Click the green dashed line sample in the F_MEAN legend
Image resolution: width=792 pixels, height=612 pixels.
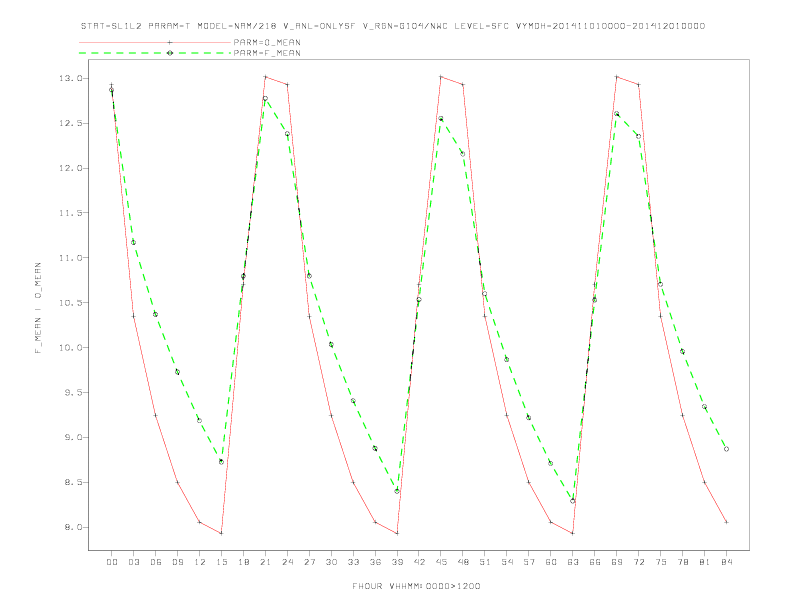pyautogui.click(x=155, y=53)
